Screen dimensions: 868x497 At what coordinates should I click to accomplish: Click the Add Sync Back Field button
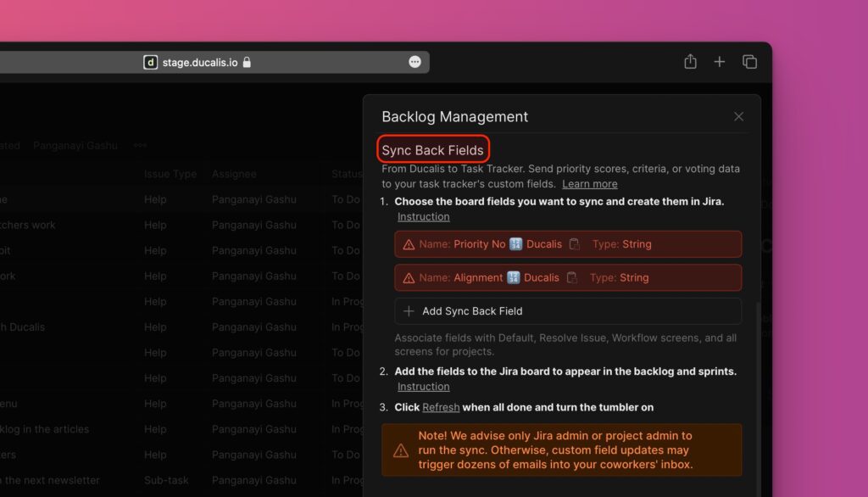pos(568,311)
